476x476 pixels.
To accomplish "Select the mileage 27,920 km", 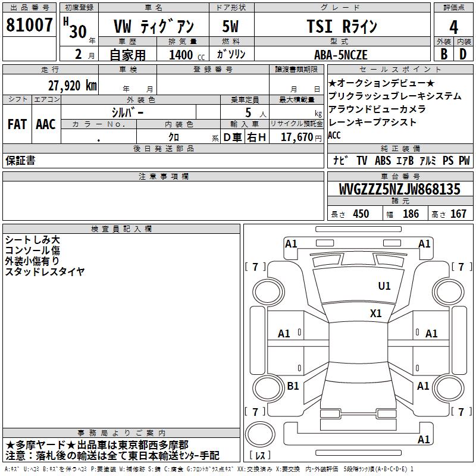I will coord(73,86).
